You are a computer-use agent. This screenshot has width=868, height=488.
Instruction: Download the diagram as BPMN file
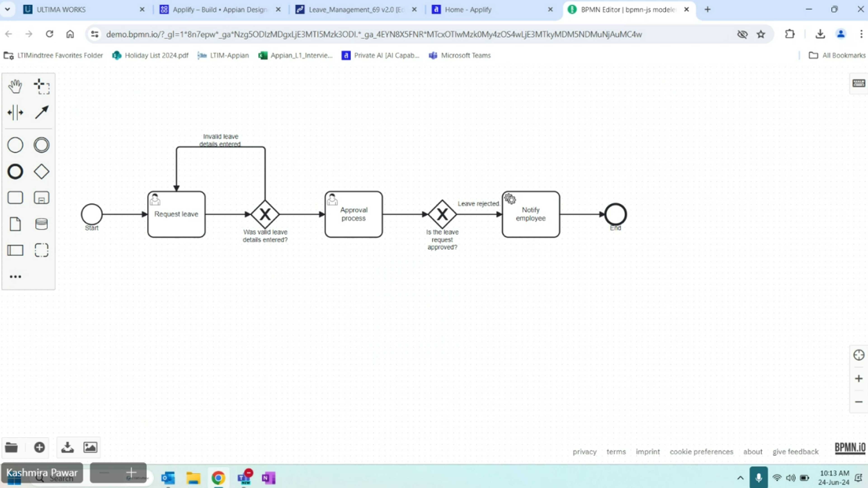[x=67, y=447]
